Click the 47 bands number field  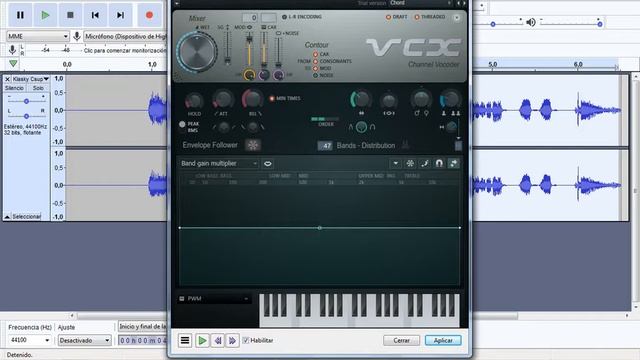325,146
